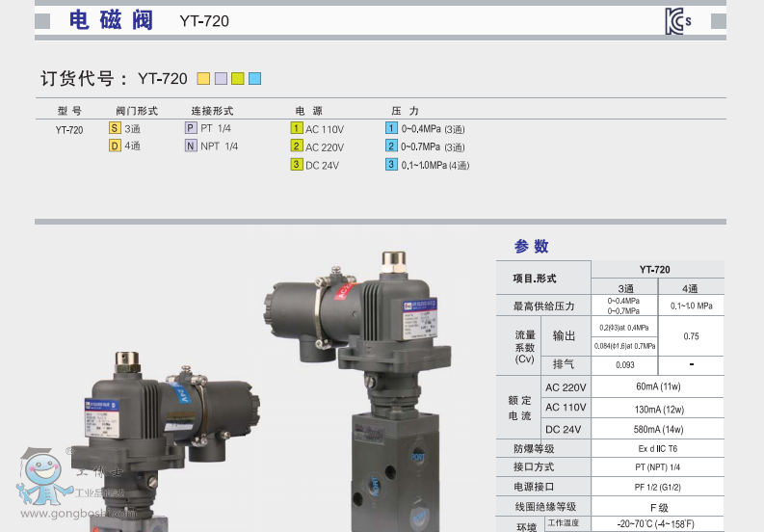Viewport: 764px width, 532px height.
Task: Click the 0.2(Φ3)at 0.4MPa cell
Action: [624, 327]
